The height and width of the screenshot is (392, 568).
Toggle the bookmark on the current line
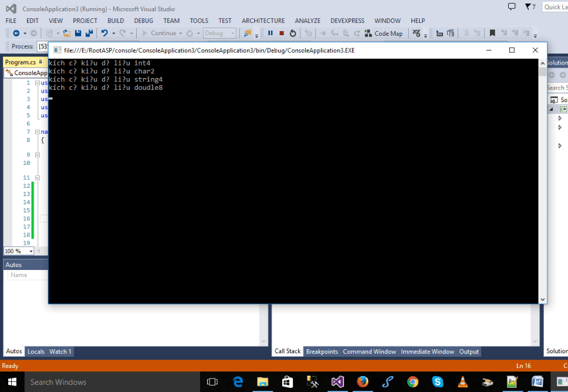point(492,33)
